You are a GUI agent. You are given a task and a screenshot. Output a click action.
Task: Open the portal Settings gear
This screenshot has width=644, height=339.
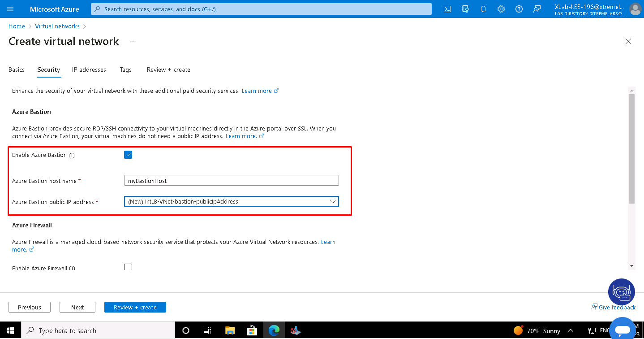pos(501,9)
